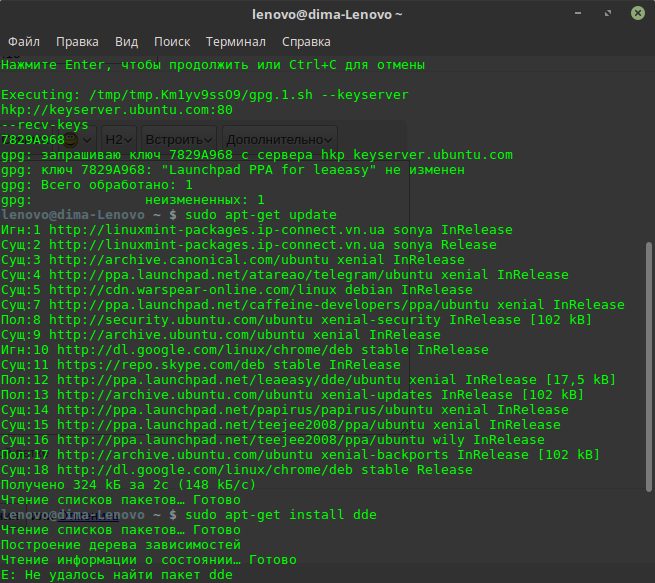This screenshot has width=655, height=583.
Task: Open the Поиск menu
Action: [172, 42]
